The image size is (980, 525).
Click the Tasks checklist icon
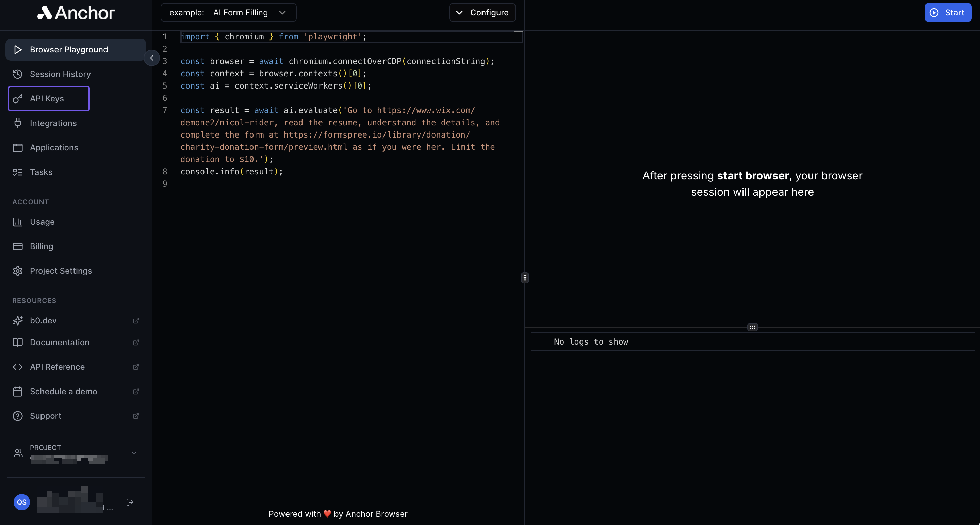coord(17,172)
